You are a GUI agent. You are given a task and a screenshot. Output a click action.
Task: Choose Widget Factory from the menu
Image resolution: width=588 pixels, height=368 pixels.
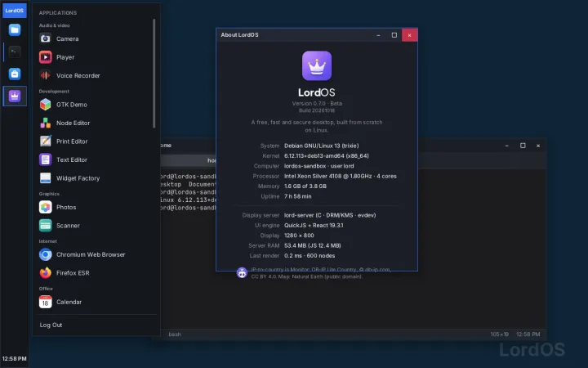pyautogui.click(x=78, y=178)
